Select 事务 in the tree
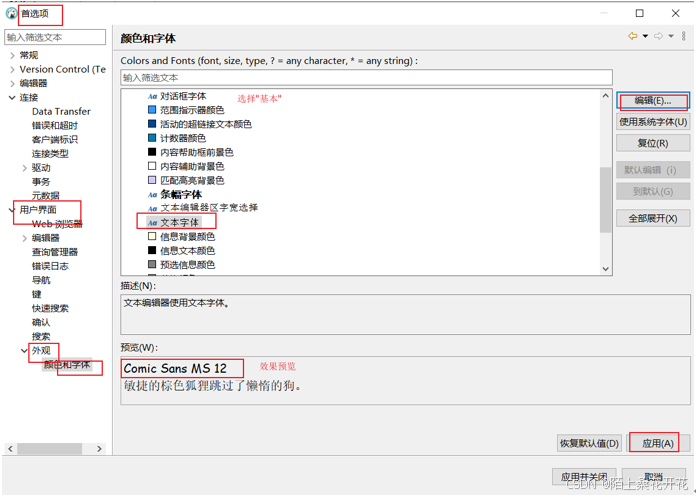Screen dimensions: 696x498 (x=41, y=182)
